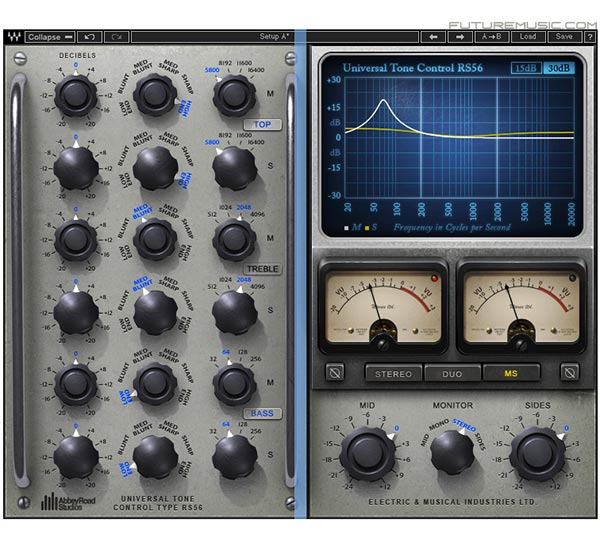Collapse the plugin view
The height and width of the screenshot is (550, 600).
(x=50, y=37)
